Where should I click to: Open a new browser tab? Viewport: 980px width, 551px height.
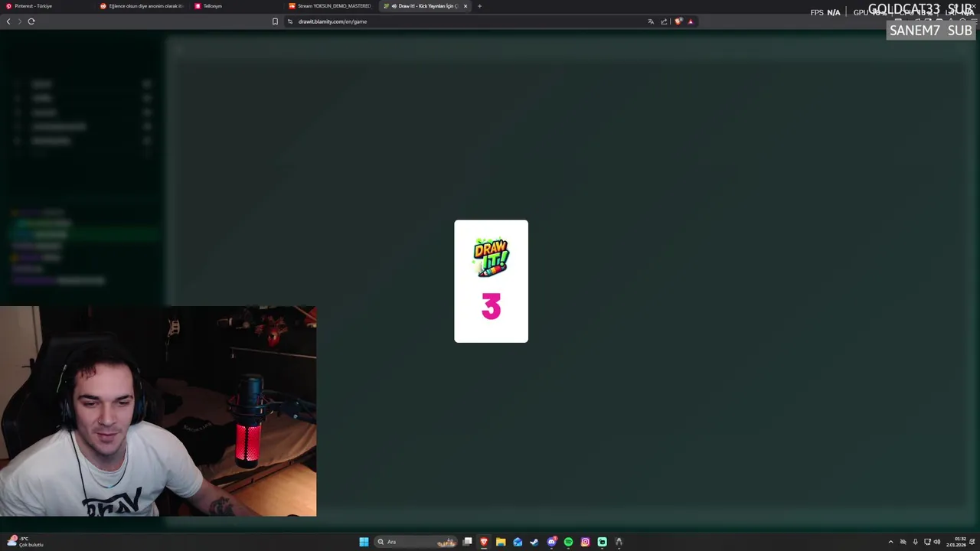pyautogui.click(x=479, y=6)
